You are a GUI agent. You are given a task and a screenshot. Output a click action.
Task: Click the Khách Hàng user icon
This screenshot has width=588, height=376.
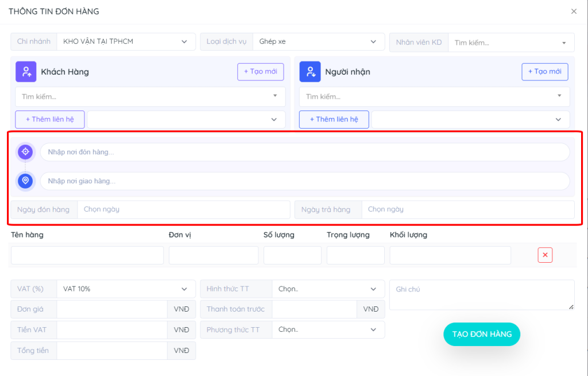(26, 72)
